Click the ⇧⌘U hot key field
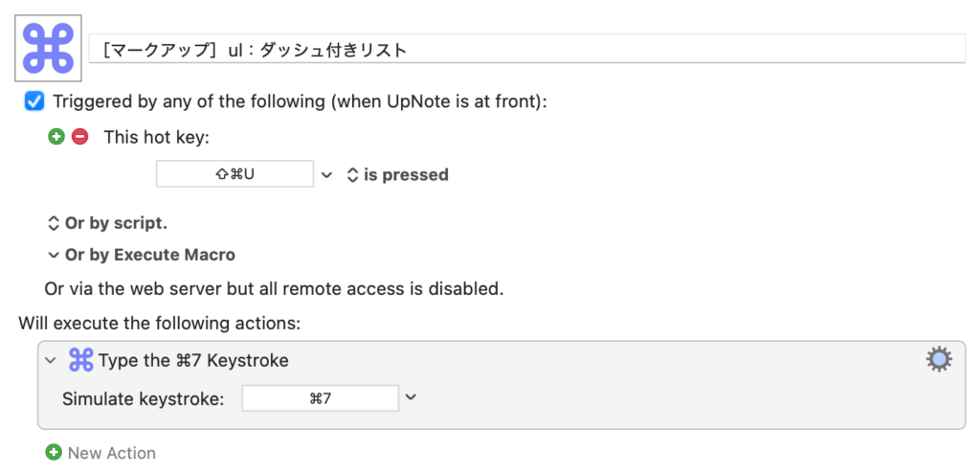This screenshot has height=474, width=980. pyautogui.click(x=235, y=174)
